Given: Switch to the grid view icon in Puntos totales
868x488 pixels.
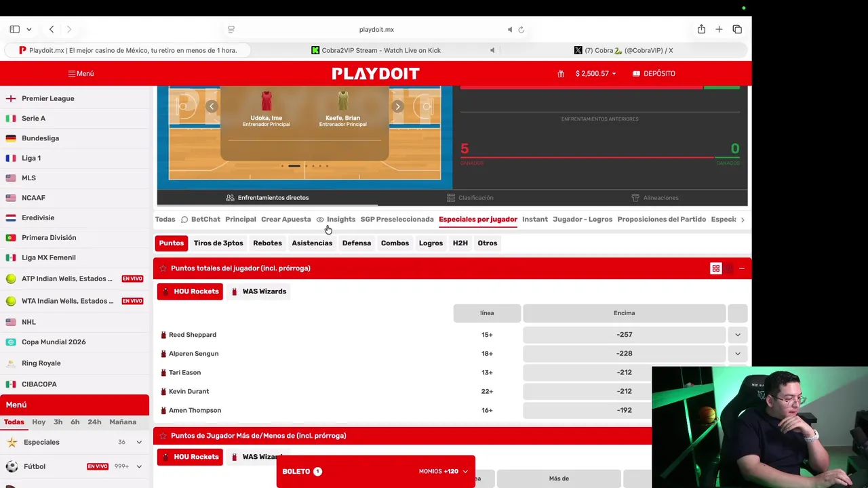Looking at the screenshot, I should tap(715, 268).
